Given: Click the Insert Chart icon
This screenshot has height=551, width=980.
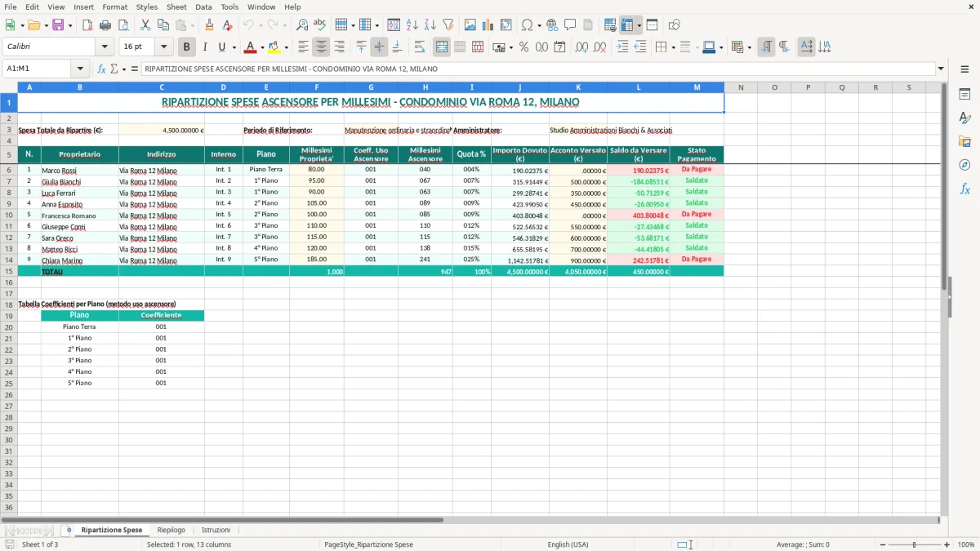Looking at the screenshot, I should tap(488, 25).
